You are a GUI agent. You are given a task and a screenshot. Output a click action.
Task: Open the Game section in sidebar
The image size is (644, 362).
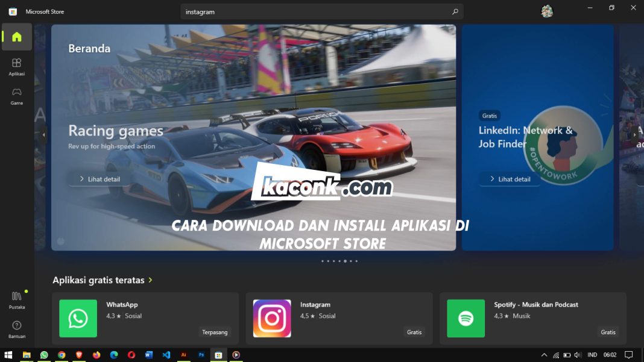17,96
